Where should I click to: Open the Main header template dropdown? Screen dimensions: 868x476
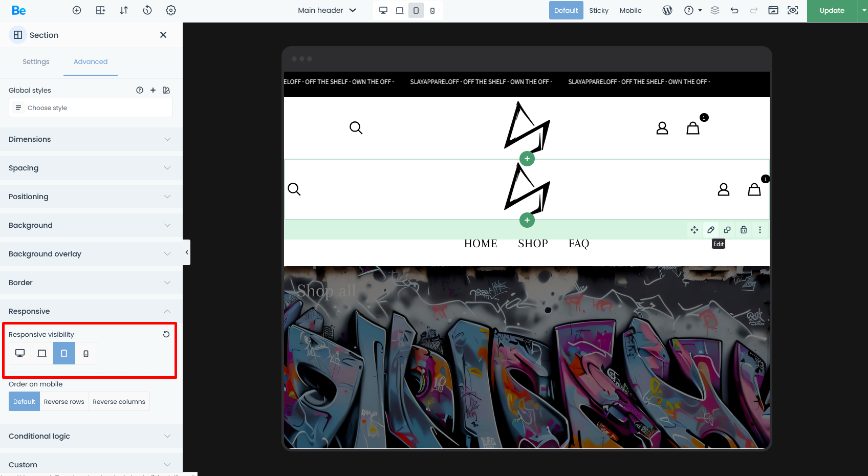[x=327, y=10]
